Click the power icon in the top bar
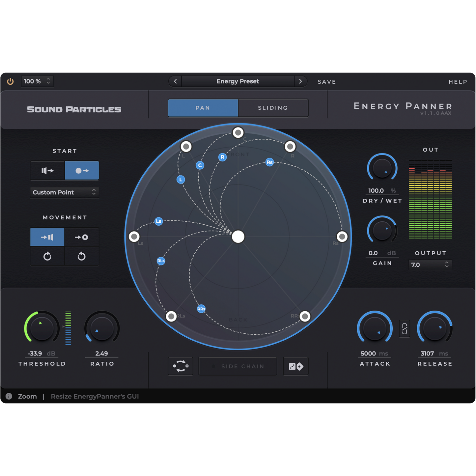This screenshot has width=476, height=476. click(x=10, y=81)
